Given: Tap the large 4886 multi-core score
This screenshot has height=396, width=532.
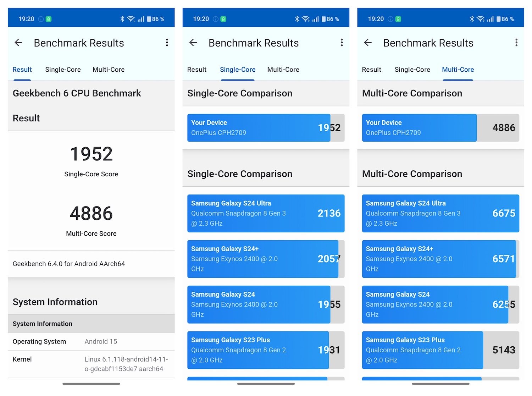Looking at the screenshot, I should coord(91,214).
